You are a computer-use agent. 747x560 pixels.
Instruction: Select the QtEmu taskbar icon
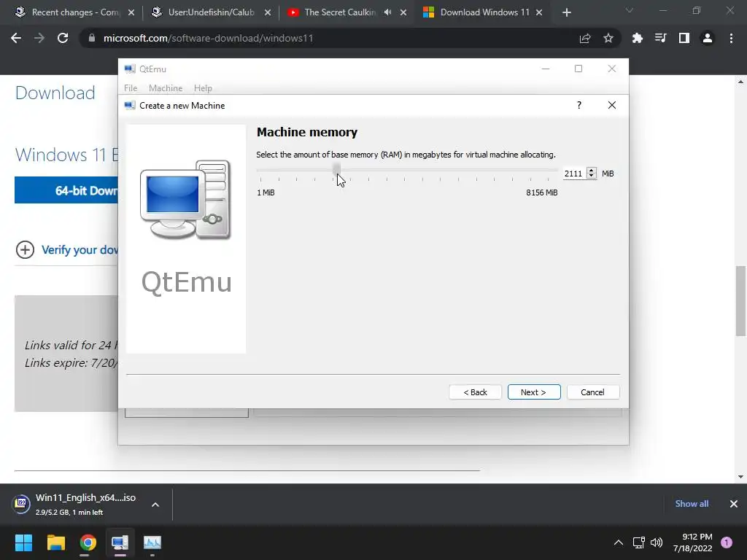pyautogui.click(x=120, y=542)
